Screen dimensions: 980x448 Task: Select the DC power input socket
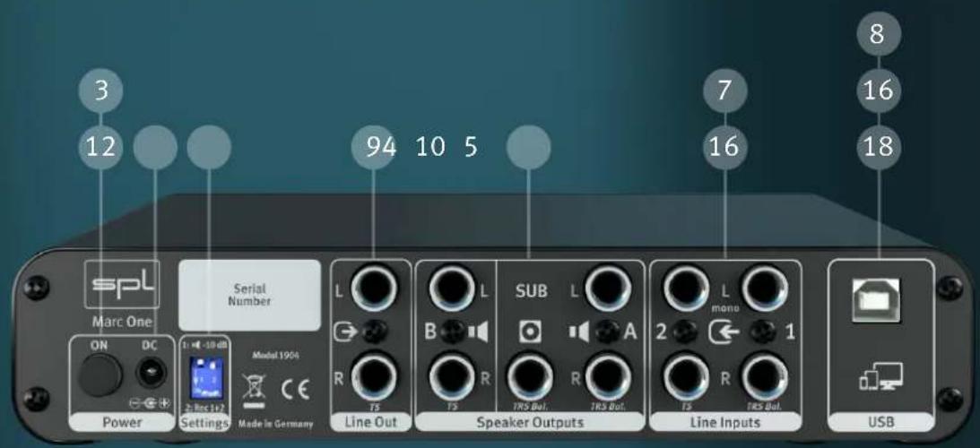(x=151, y=374)
